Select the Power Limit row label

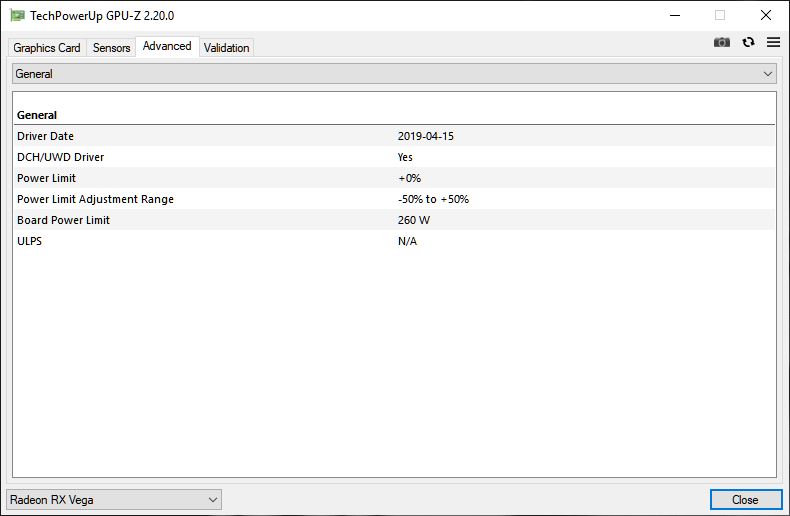[x=46, y=178]
